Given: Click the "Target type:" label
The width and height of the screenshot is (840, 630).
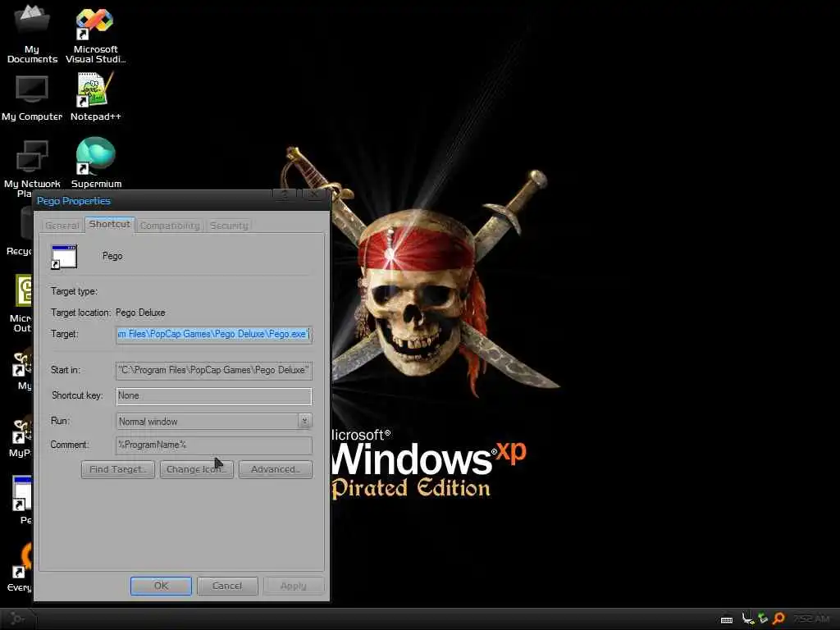Looking at the screenshot, I should click(74, 291).
